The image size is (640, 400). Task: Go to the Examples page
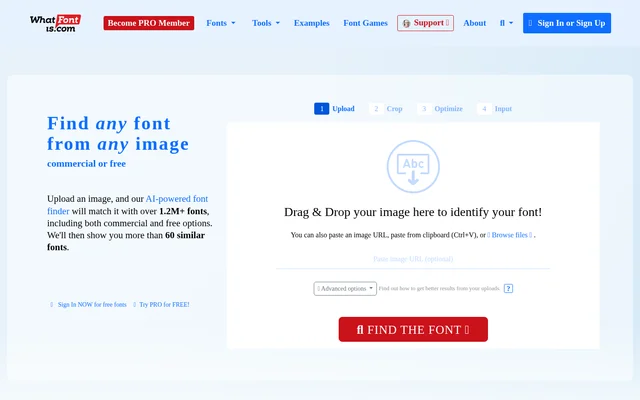(x=311, y=23)
